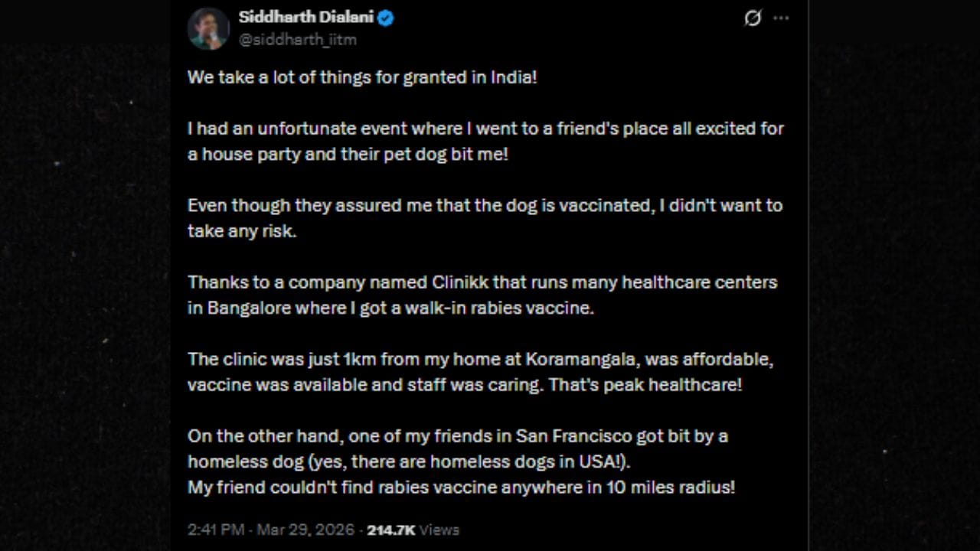980x551 pixels.
Task: Click the paragraph about the house party dog bite
Action: pos(485,141)
